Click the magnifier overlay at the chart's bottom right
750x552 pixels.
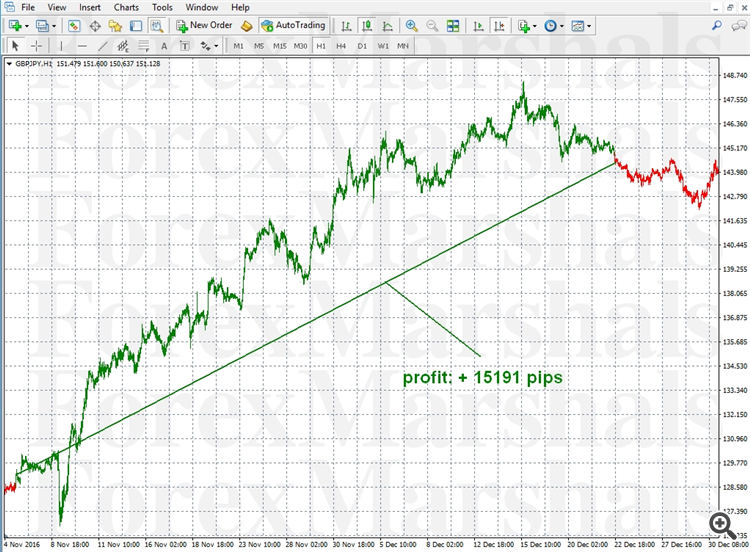click(x=722, y=525)
